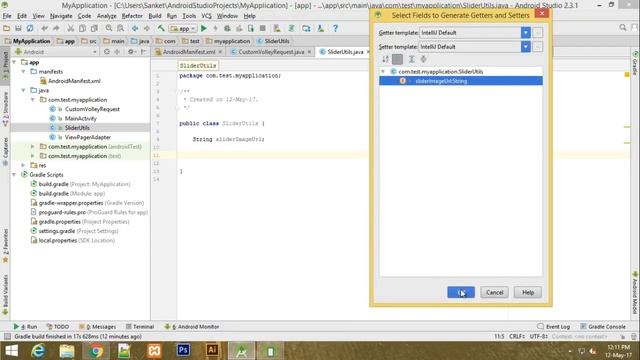Open the Terminal tool window button
This screenshot has width=640, height=360.
click(x=140, y=327)
